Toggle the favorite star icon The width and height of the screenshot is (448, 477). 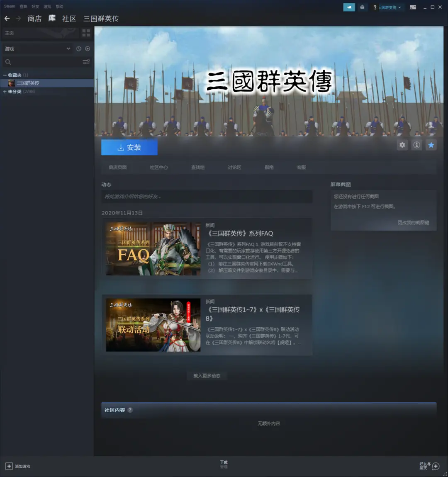(x=431, y=145)
